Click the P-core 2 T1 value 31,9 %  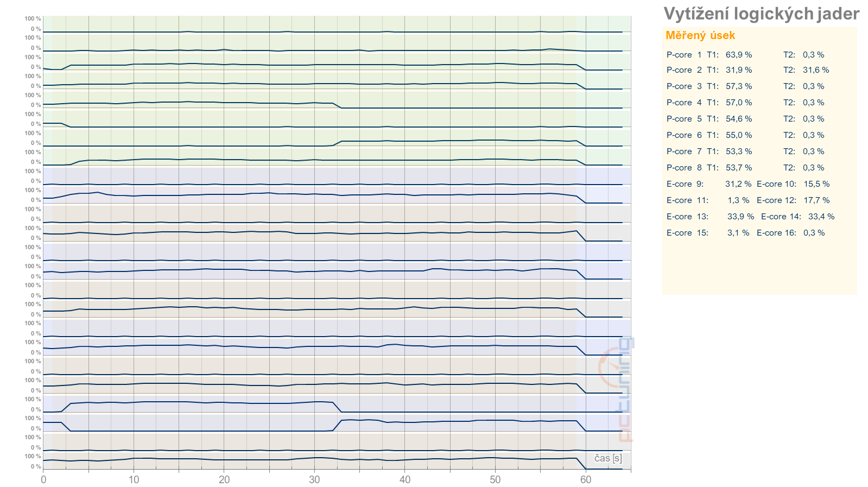pos(739,70)
